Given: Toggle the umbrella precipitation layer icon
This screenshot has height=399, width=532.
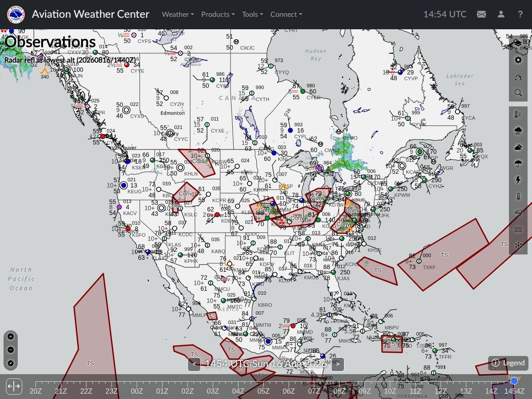Looking at the screenshot, I should pyautogui.click(x=518, y=164).
